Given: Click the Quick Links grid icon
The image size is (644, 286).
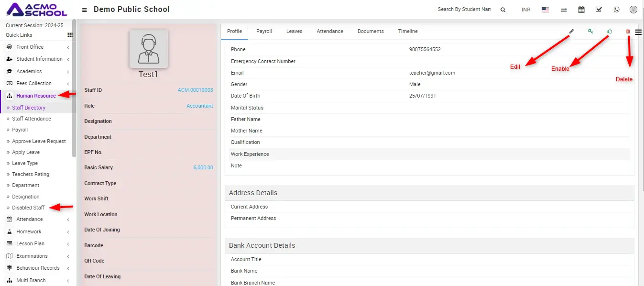Looking at the screenshot, I should click(70, 35).
